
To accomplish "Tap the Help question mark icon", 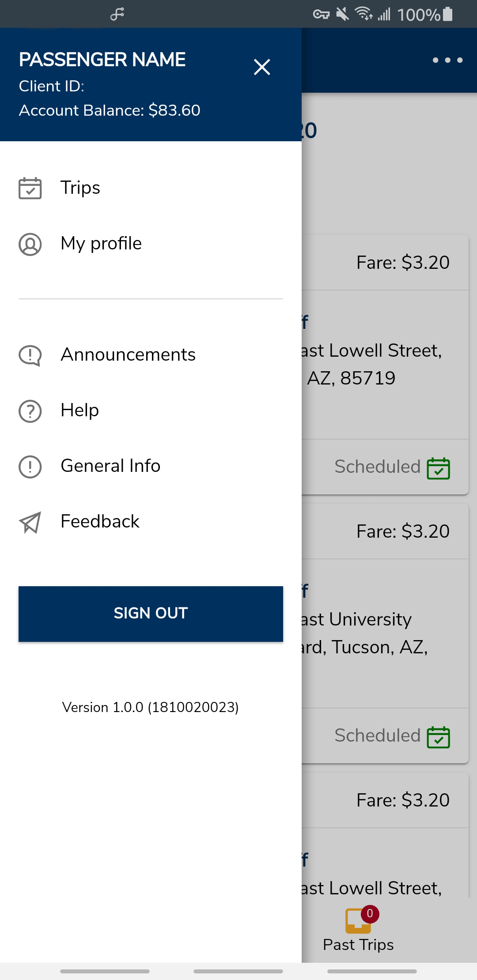I will point(30,411).
